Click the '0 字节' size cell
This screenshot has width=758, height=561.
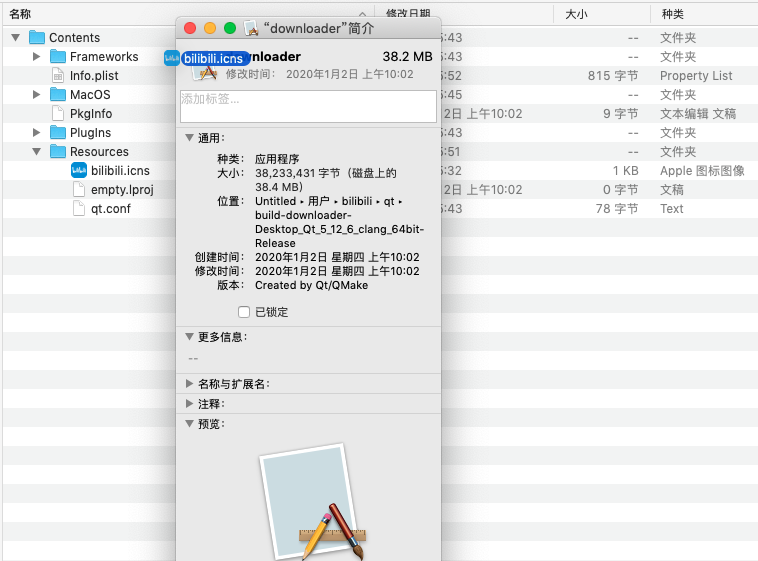(621, 190)
